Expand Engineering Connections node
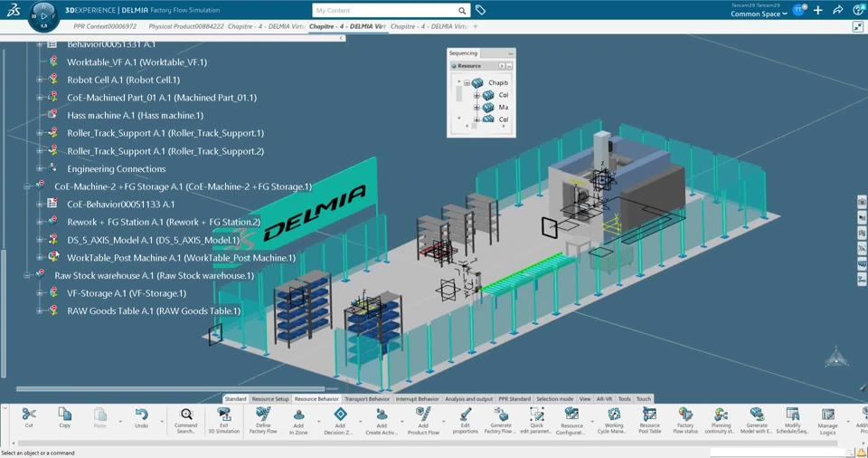Viewport: 868px width, 458px height. [39, 168]
